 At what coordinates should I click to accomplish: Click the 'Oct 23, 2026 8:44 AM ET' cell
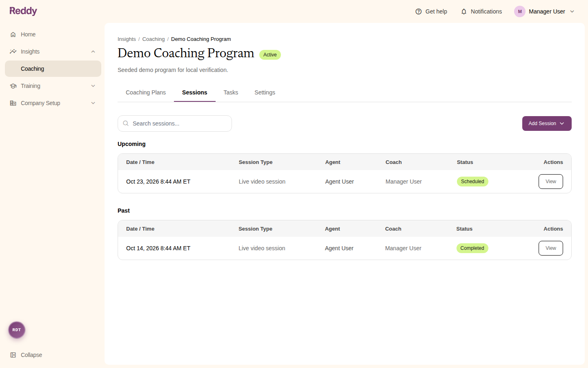tap(158, 182)
